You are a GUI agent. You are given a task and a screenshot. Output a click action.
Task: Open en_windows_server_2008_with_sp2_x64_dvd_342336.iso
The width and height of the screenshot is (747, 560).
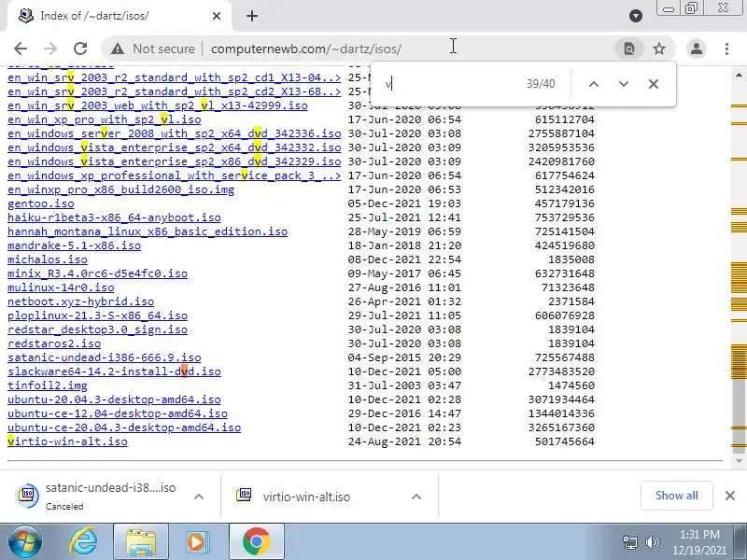[x=175, y=133]
